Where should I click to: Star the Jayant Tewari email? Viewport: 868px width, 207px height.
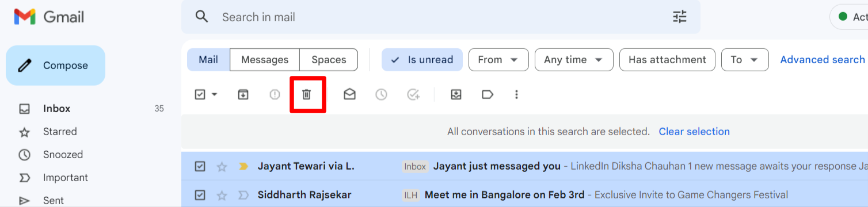coord(222,167)
